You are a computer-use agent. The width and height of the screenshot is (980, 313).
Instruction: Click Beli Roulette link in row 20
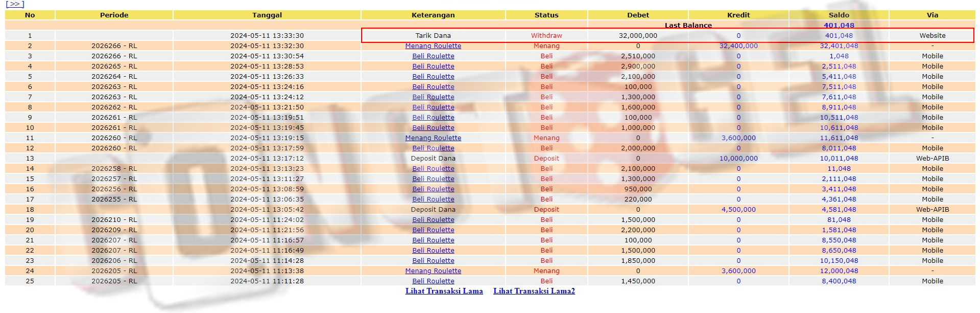(433, 230)
